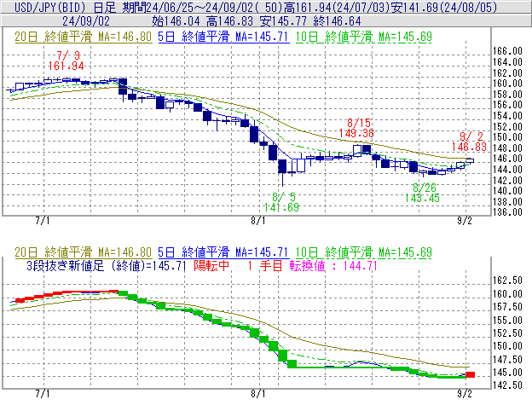The image size is (532, 405).
Task: Click the low value 安145.77 in header
Action: [284, 21]
